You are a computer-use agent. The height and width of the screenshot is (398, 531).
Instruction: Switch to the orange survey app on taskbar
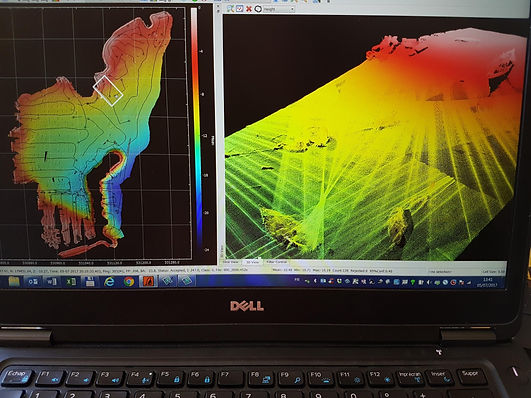coord(148,281)
